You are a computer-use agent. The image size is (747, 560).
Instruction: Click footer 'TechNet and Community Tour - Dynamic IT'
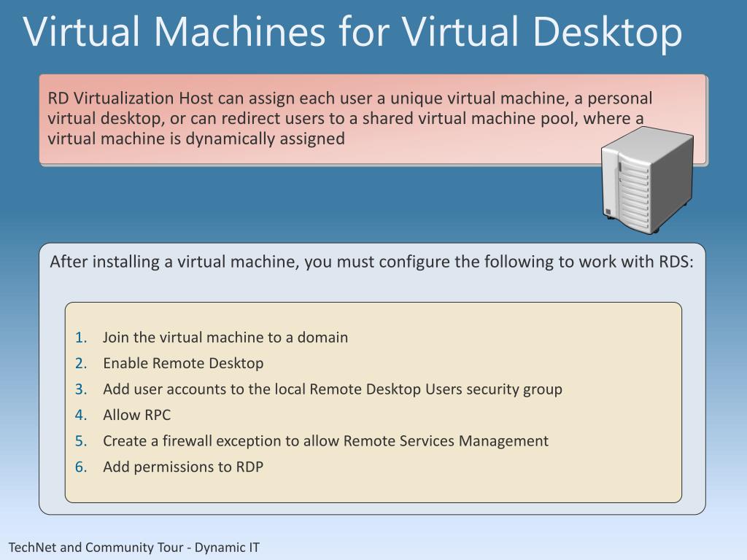tap(134, 548)
